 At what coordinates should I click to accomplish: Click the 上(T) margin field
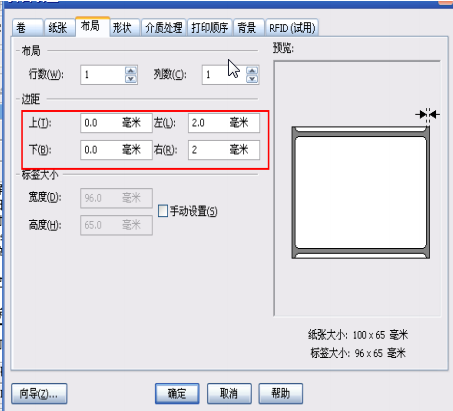click(116, 123)
